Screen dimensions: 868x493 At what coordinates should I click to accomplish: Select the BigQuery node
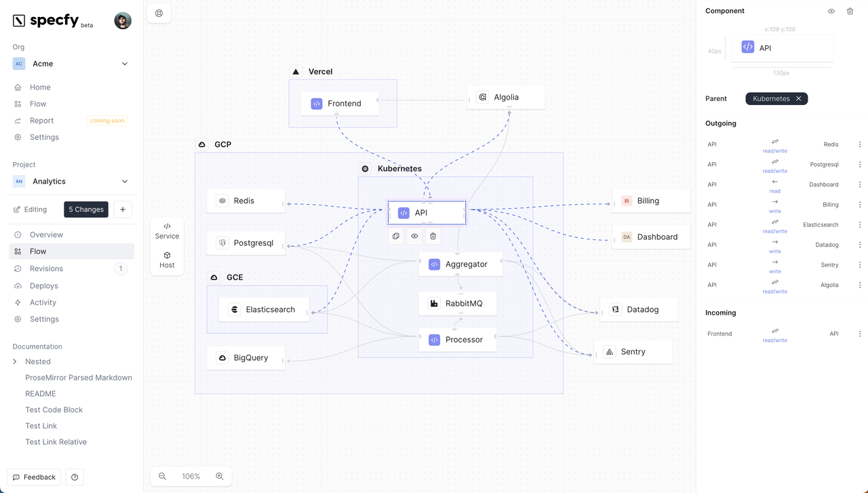point(245,357)
